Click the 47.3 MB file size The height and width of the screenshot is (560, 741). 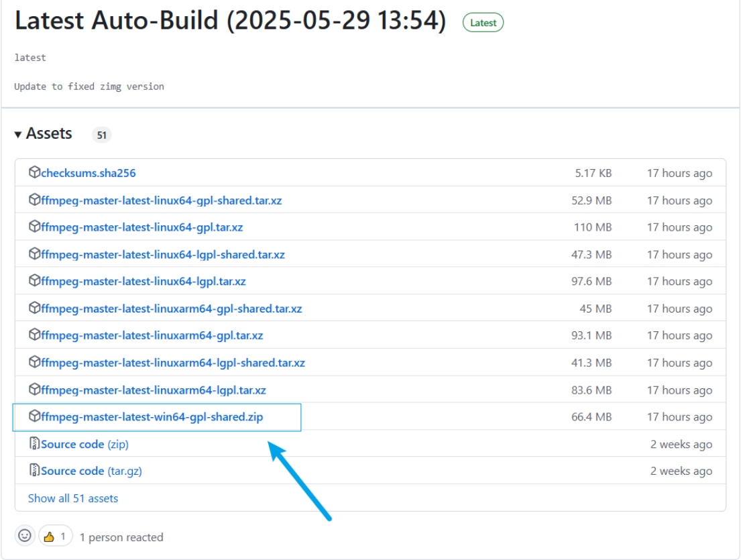coord(591,256)
